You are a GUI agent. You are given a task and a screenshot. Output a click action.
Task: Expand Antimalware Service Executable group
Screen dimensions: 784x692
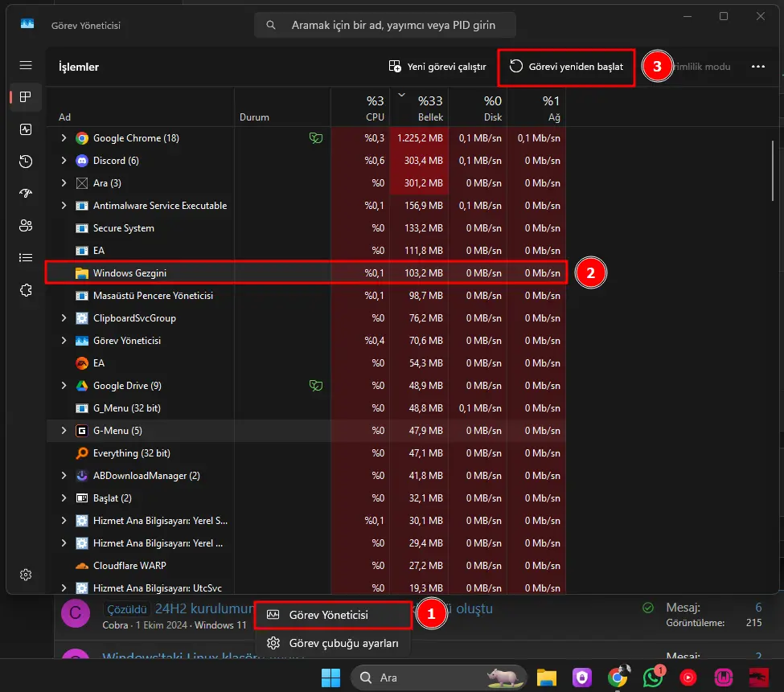coord(64,206)
